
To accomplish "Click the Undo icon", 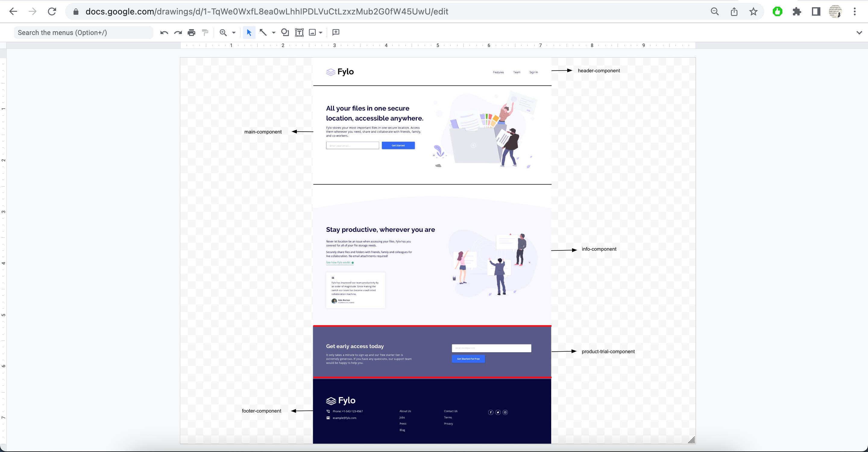I will tap(164, 33).
